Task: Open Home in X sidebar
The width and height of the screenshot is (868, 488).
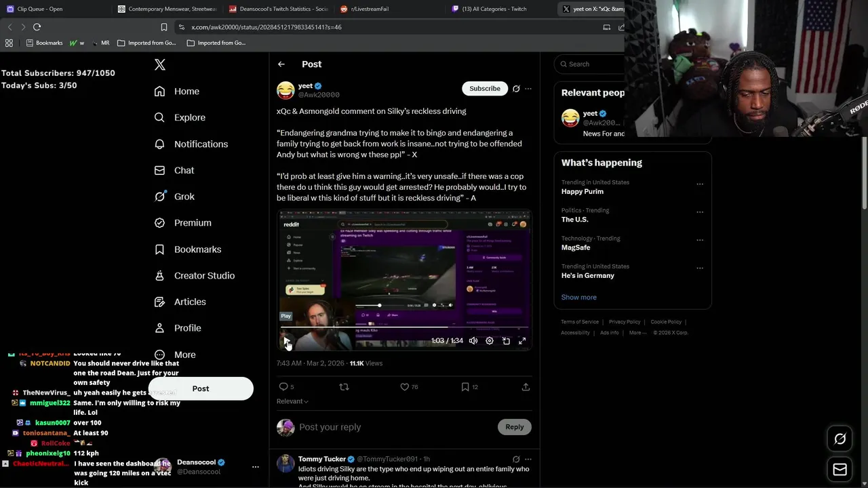Action: coord(177,91)
